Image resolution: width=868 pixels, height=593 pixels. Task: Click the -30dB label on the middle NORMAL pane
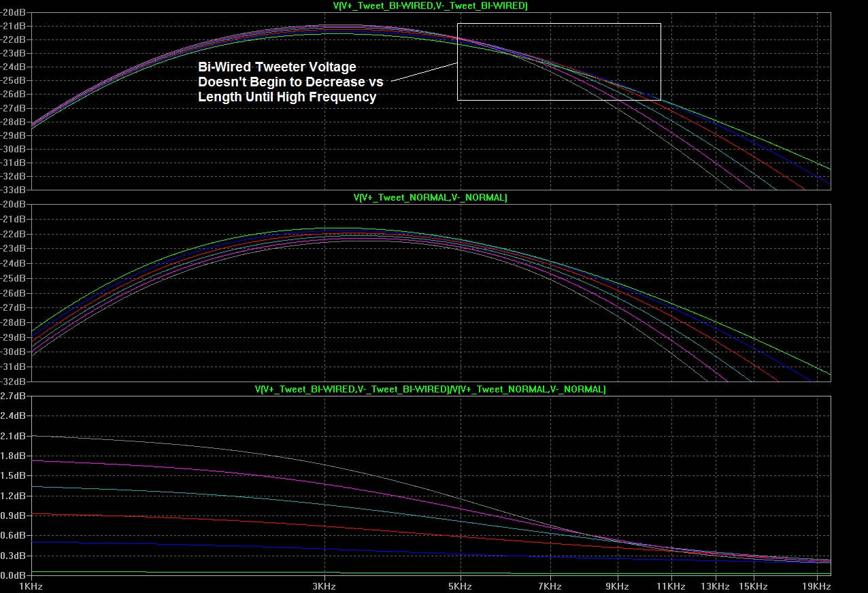tap(13, 352)
